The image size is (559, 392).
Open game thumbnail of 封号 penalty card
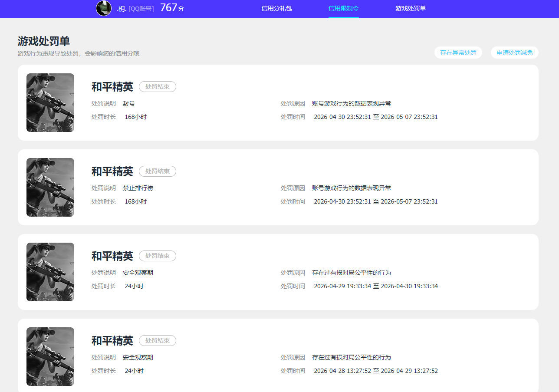coord(50,102)
